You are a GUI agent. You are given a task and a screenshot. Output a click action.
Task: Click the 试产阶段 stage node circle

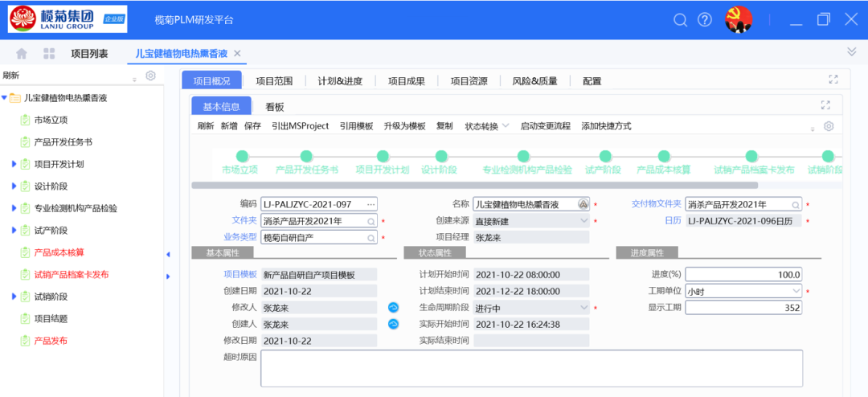pyautogui.click(x=605, y=156)
